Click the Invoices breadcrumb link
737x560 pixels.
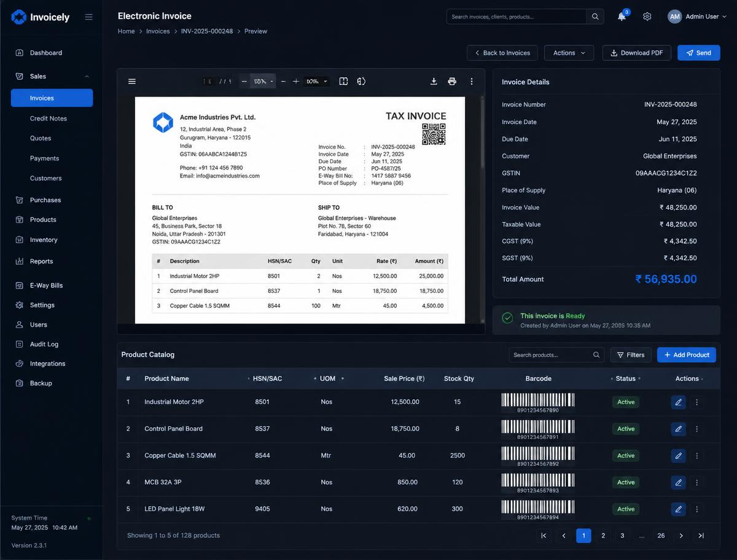click(158, 31)
